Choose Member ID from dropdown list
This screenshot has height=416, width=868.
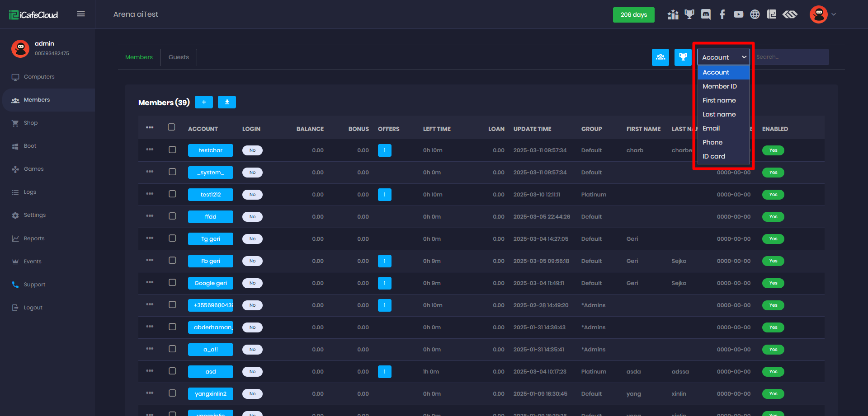click(x=719, y=86)
